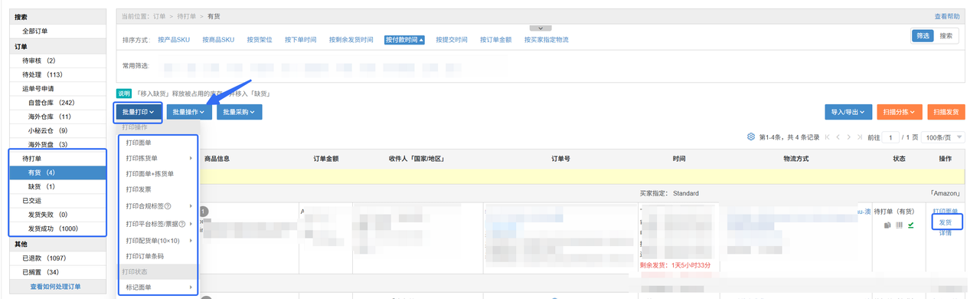
Task: Click the 发货 link in operations column
Action: click(x=946, y=222)
